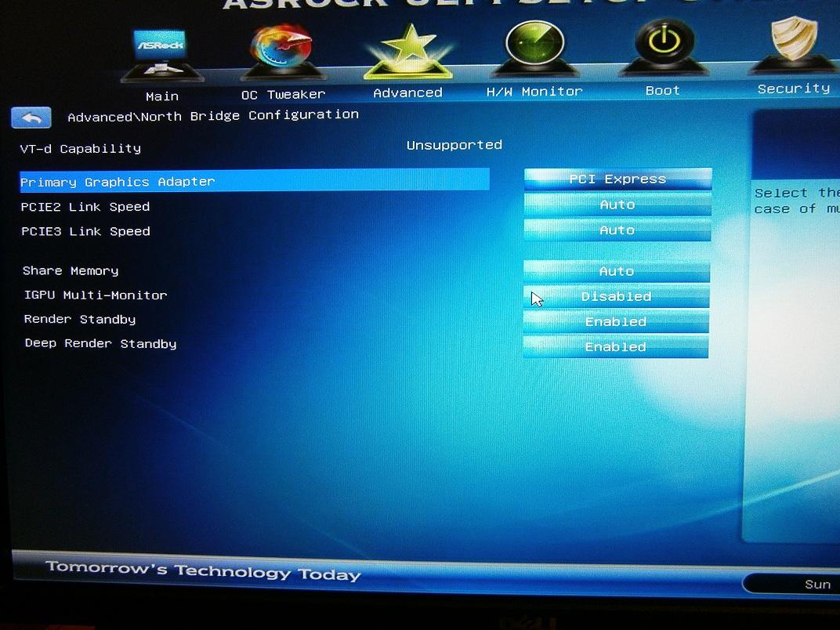
Task: Toggle Render Standby Enabled option
Action: coord(616,322)
